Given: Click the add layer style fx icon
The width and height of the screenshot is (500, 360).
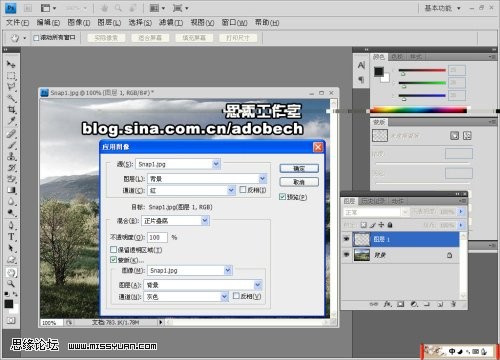Looking at the screenshot, I should (387, 304).
